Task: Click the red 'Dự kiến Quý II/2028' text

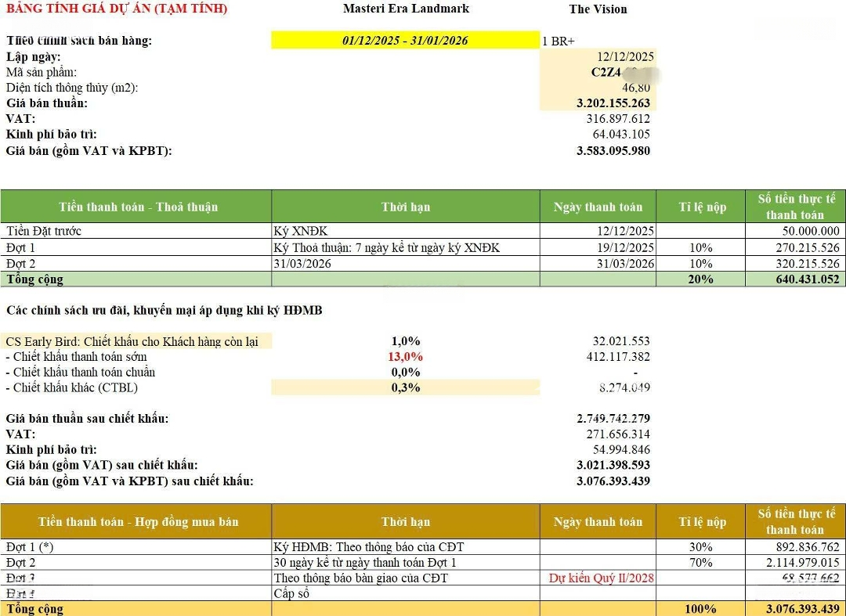Action: click(x=601, y=578)
